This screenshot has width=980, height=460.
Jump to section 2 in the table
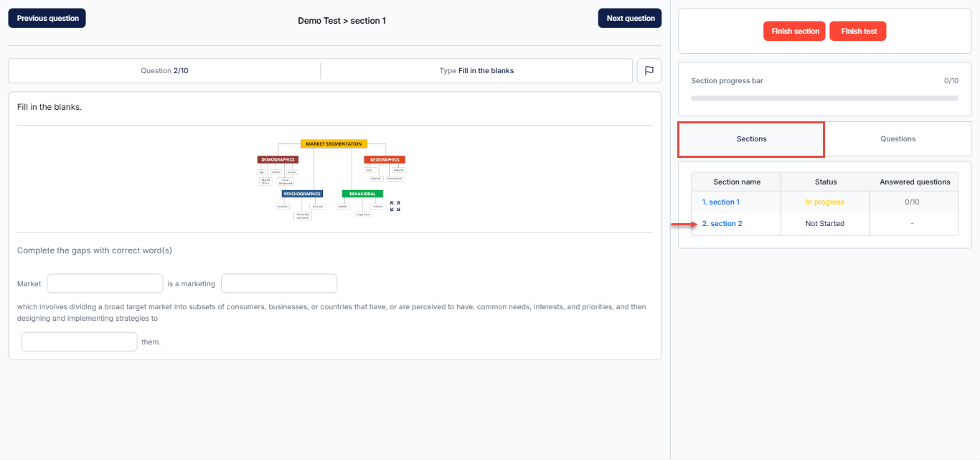[722, 224]
